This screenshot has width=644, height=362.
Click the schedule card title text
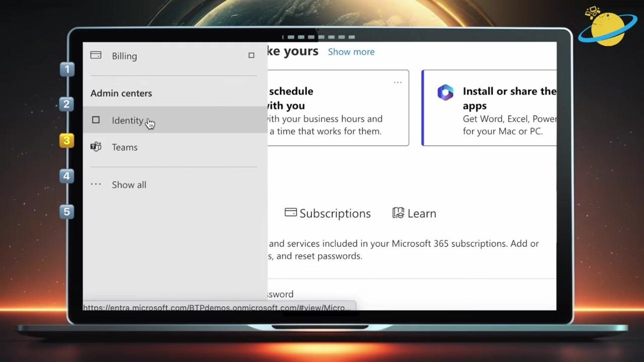[291, 98]
